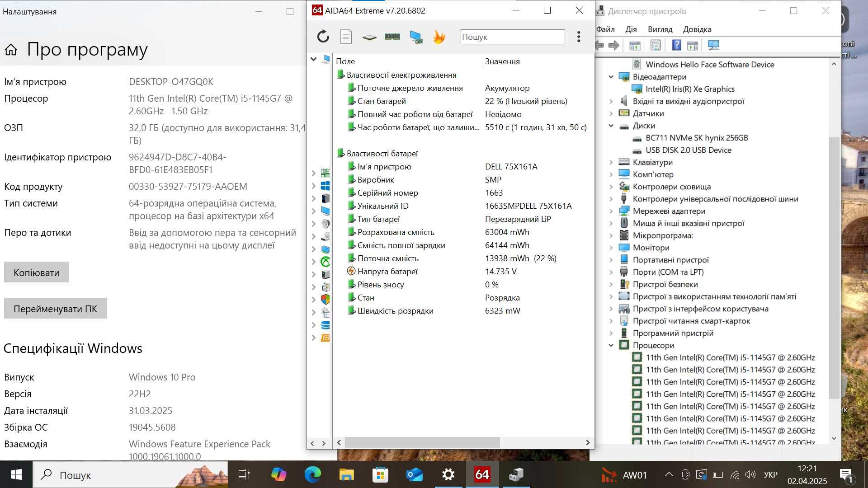The width and height of the screenshot is (868, 488).
Task: Click the security shield icon in AIDA64 sidebar
Action: pos(325,300)
